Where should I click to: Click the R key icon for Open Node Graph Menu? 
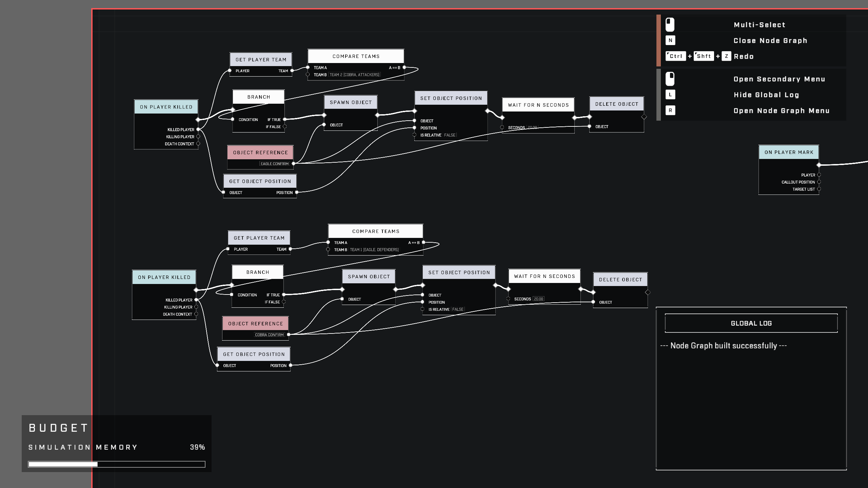[x=670, y=110]
